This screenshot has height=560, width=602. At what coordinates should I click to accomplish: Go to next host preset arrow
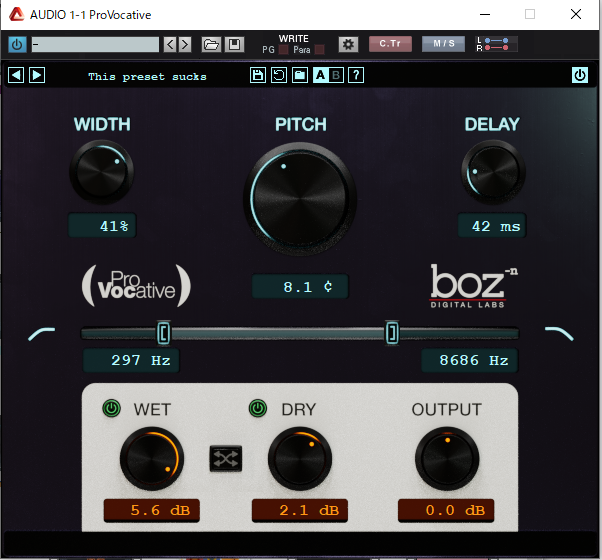click(x=185, y=45)
